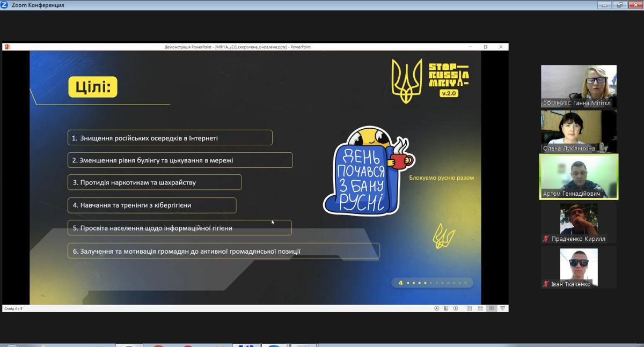Click the PowerPoint icon in title bar
The width and height of the screenshot is (644, 347).
8,47
